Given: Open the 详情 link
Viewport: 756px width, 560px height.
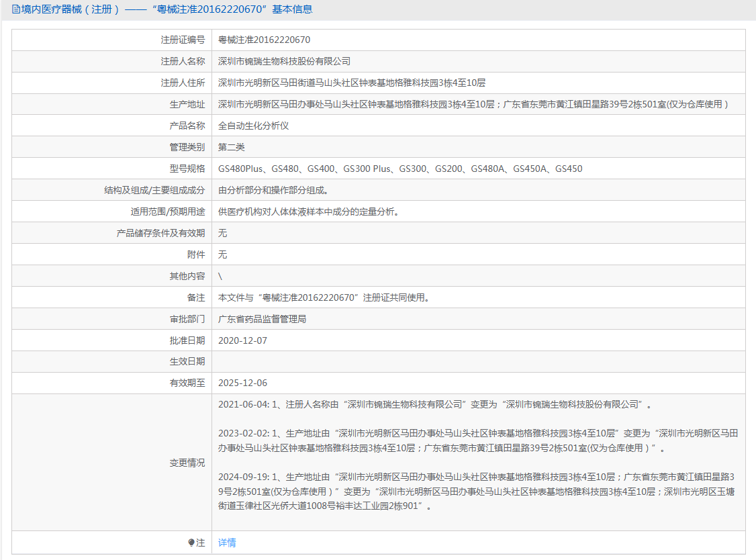Looking at the screenshot, I should click(227, 543).
